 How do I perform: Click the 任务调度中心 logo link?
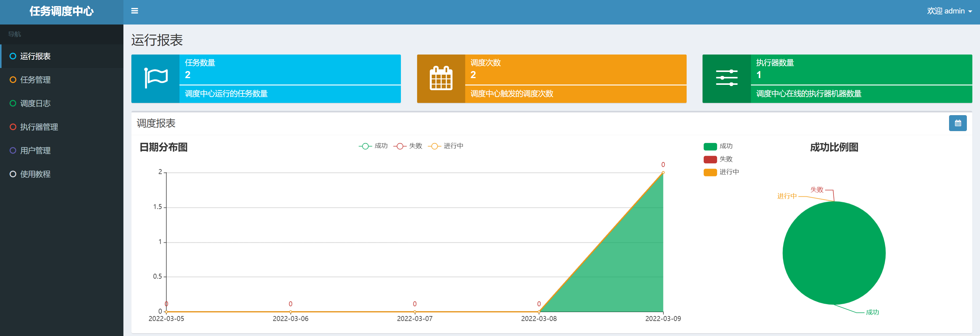[62, 11]
